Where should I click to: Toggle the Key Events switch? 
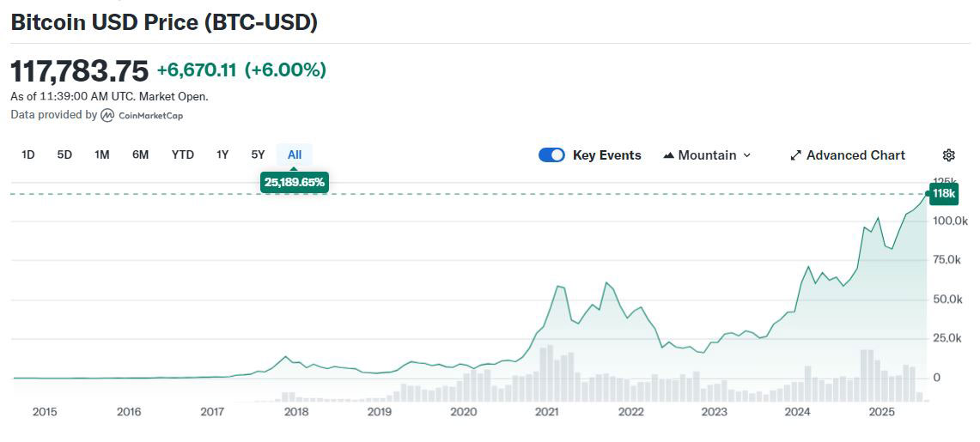click(551, 155)
